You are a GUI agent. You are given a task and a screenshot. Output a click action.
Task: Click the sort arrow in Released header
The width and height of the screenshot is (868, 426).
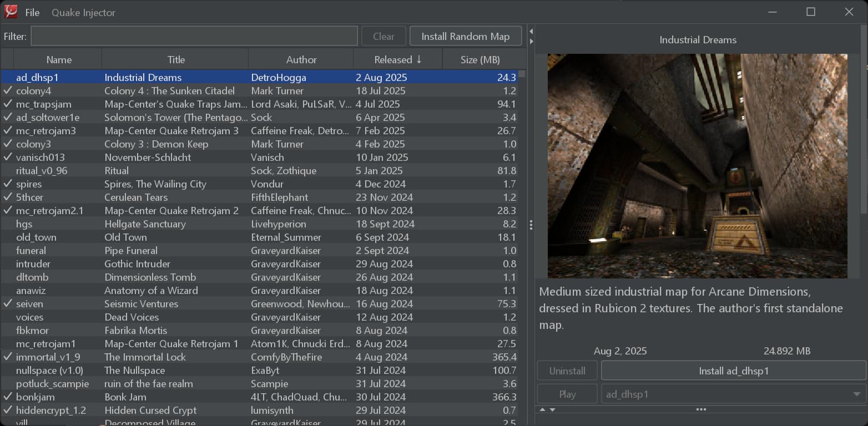(x=419, y=60)
